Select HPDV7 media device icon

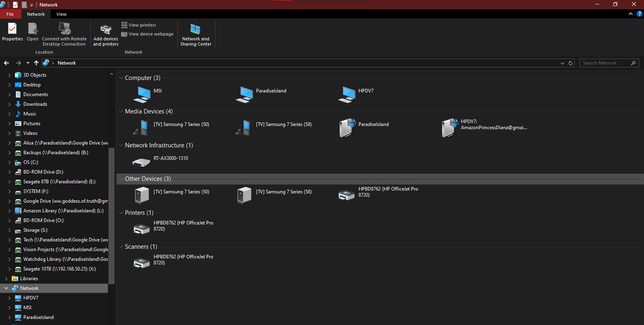click(x=450, y=128)
